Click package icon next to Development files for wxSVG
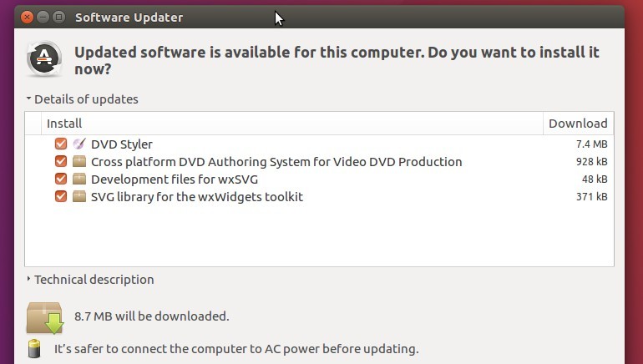Screen dimensions: 643x364 point(79,179)
